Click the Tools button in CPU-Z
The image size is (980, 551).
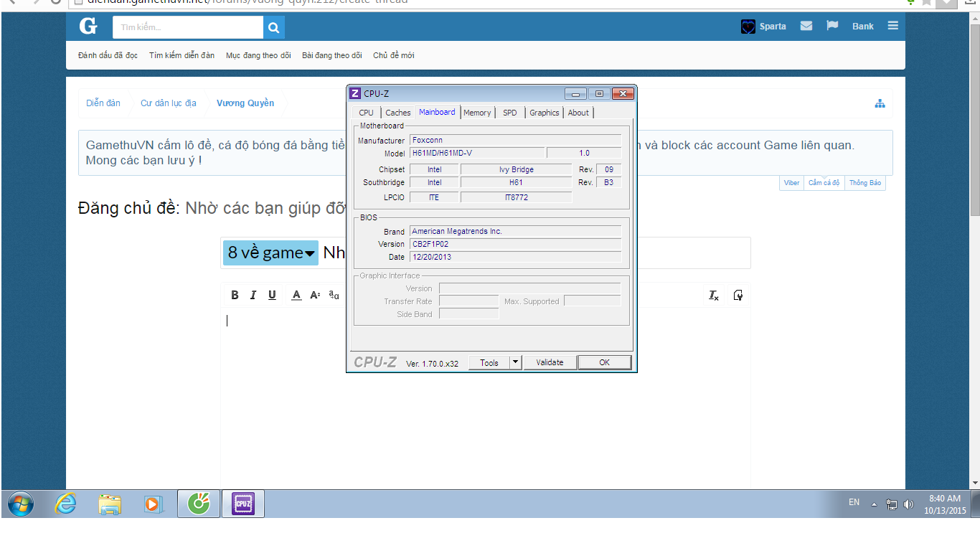489,362
